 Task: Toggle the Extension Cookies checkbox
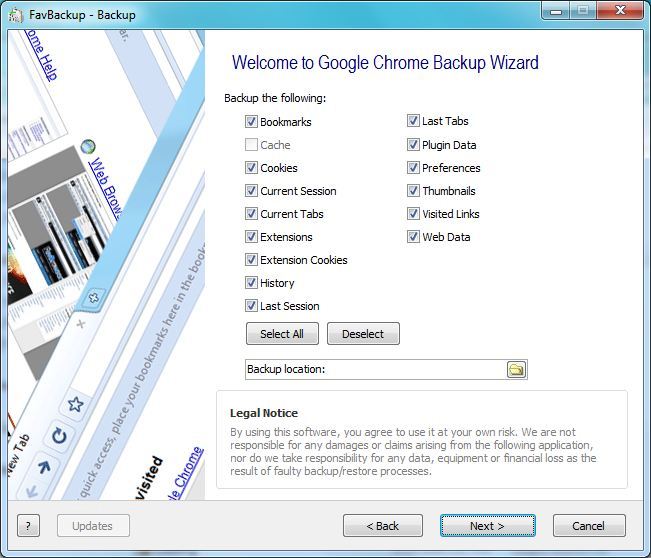click(251, 260)
